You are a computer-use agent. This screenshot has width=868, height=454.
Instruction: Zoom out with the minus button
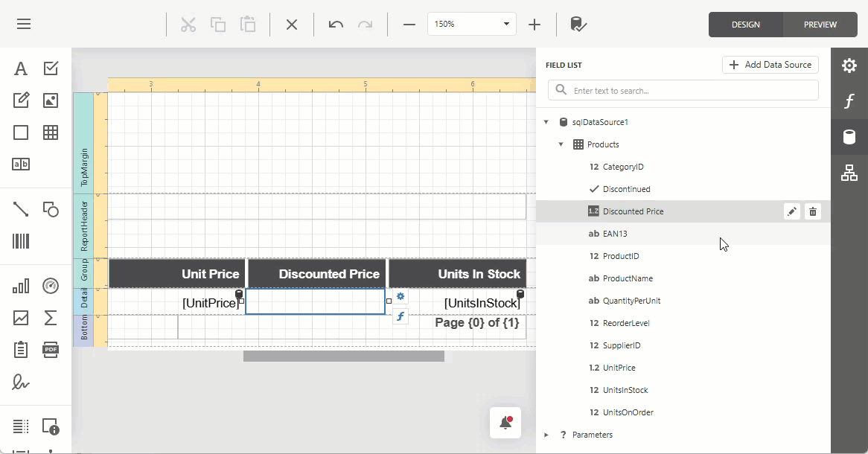[x=409, y=25]
